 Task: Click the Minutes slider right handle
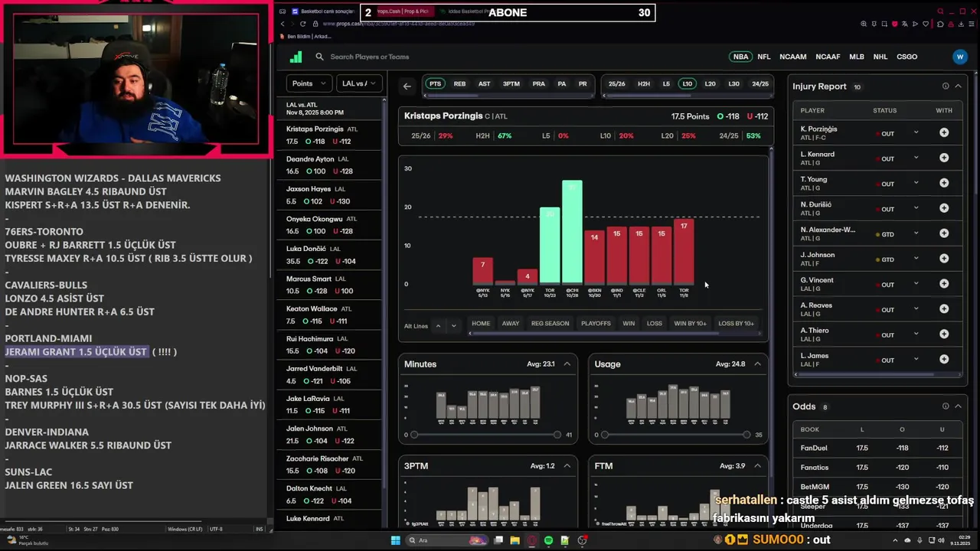(x=557, y=435)
